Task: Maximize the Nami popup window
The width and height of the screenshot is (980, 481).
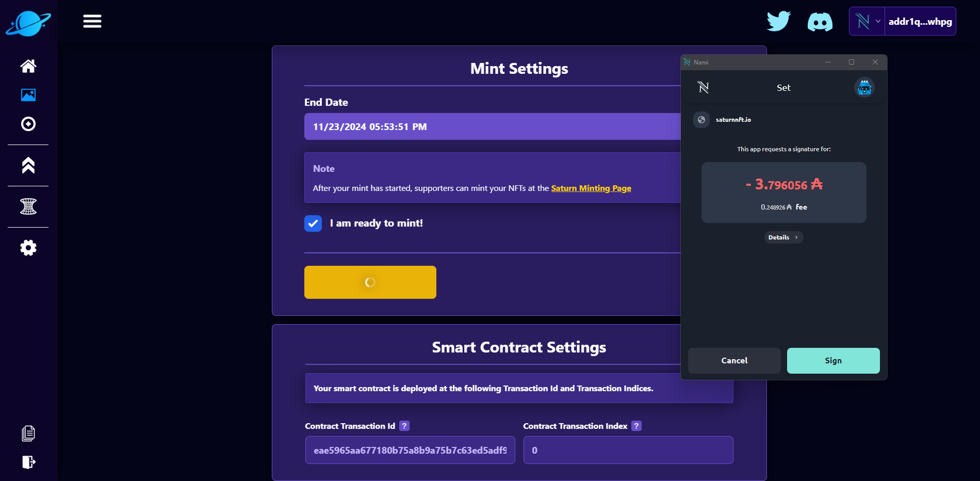Action: (852, 62)
